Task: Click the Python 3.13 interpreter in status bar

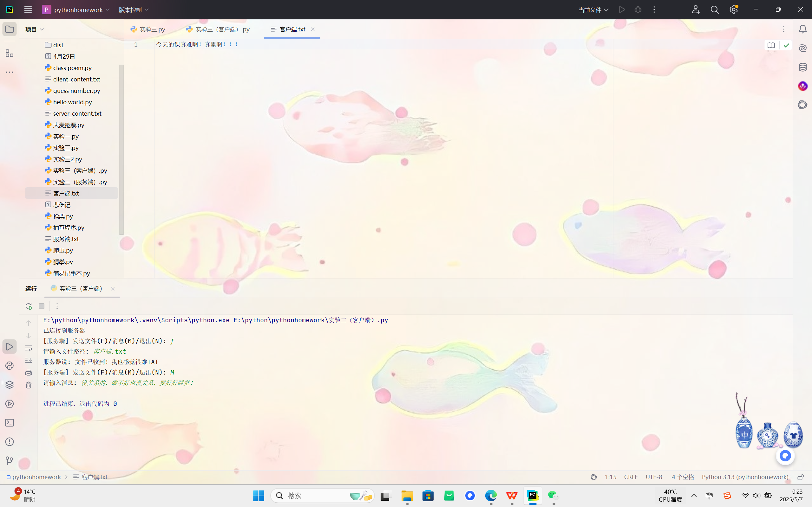Action: 745,477
